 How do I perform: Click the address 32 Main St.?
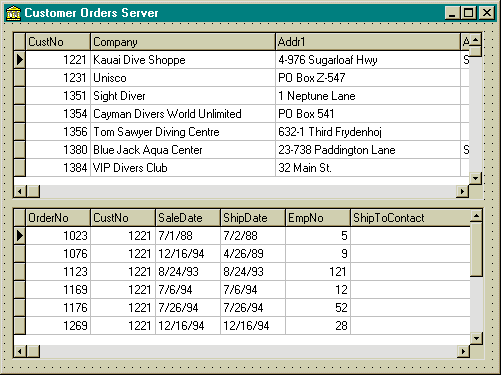coord(368,168)
